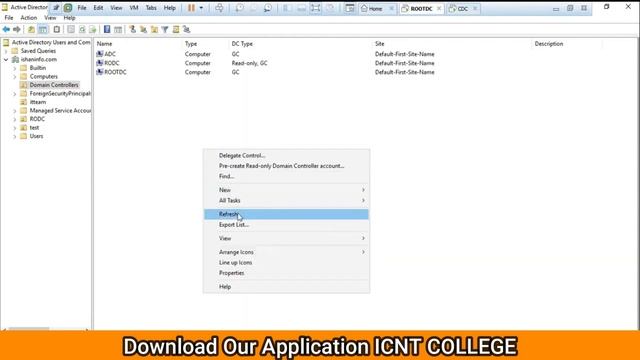Click the Create new user toolbar icon
The width and height of the screenshot is (640, 360).
coord(132,29)
